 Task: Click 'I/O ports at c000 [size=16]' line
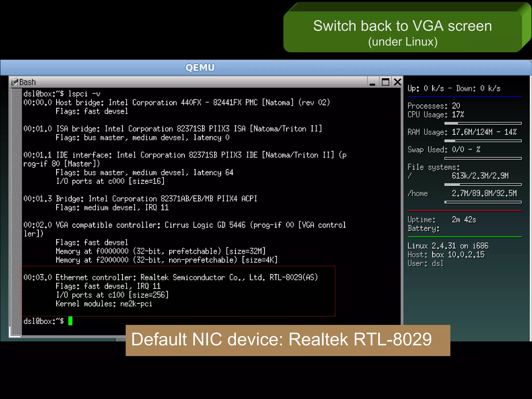pos(110,181)
